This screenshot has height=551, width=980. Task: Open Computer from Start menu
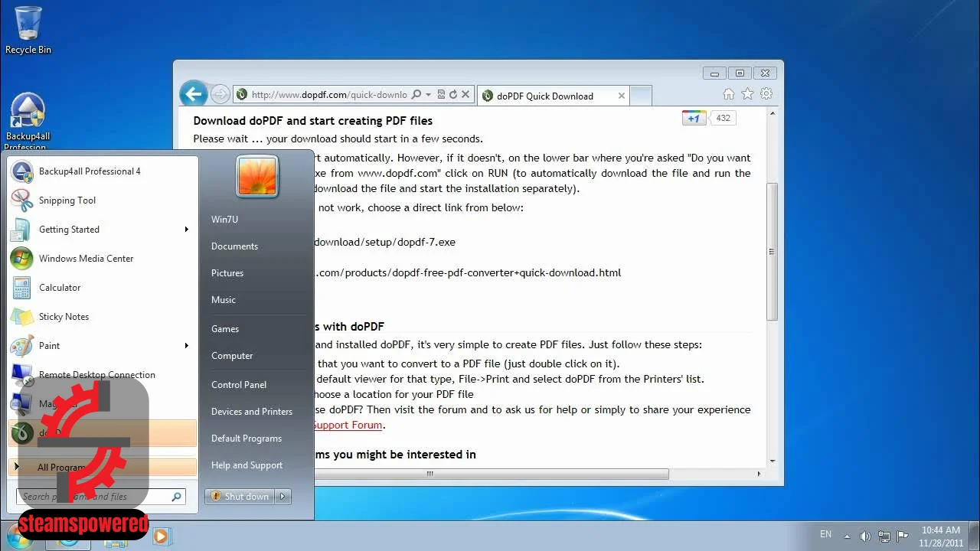(232, 356)
